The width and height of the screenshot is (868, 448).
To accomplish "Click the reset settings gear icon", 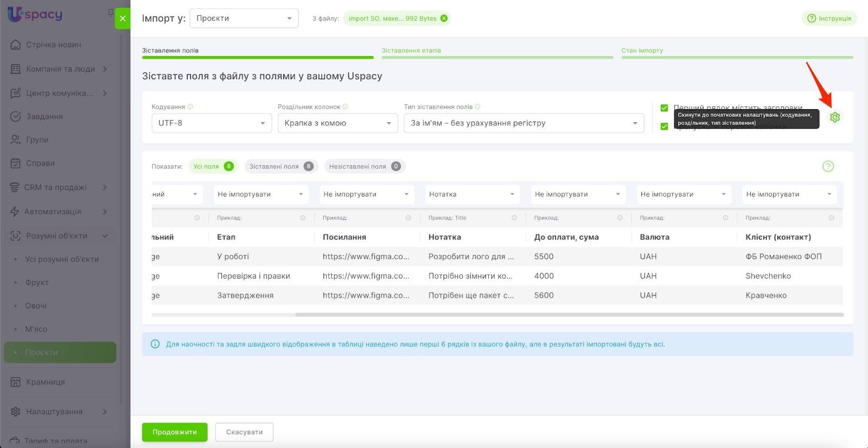I will (x=835, y=117).
